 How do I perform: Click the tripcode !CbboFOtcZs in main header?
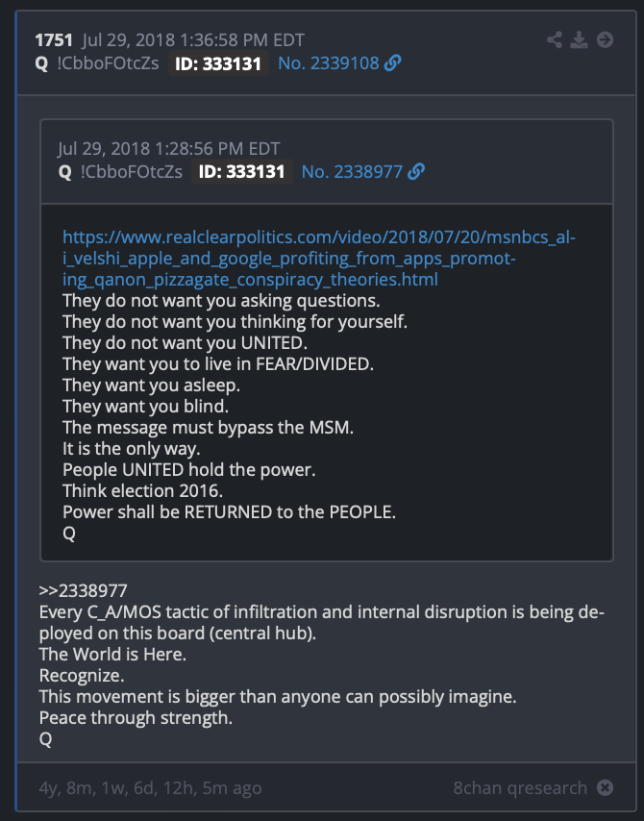tap(108, 63)
